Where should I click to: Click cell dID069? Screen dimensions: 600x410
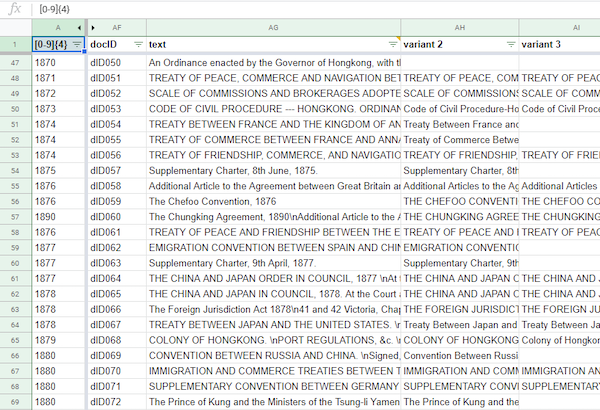[117, 356]
